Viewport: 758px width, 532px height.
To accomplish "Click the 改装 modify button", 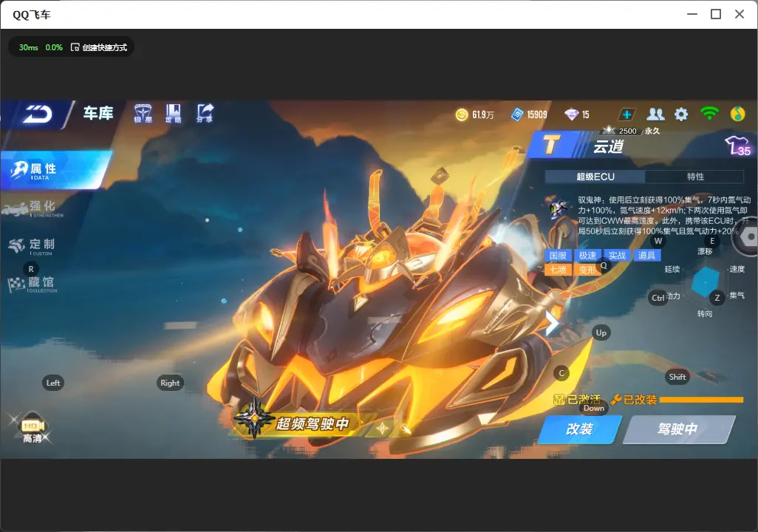I will coord(580,429).
